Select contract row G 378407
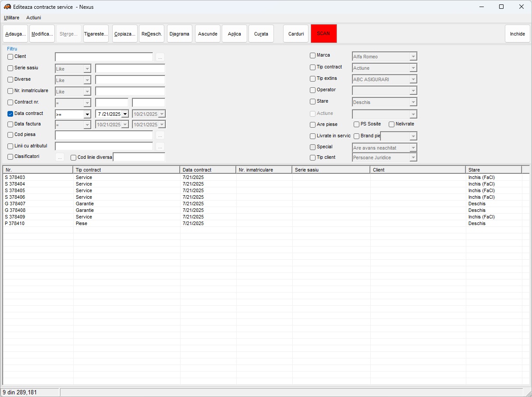Viewport: 532px width, 397px height. point(15,204)
